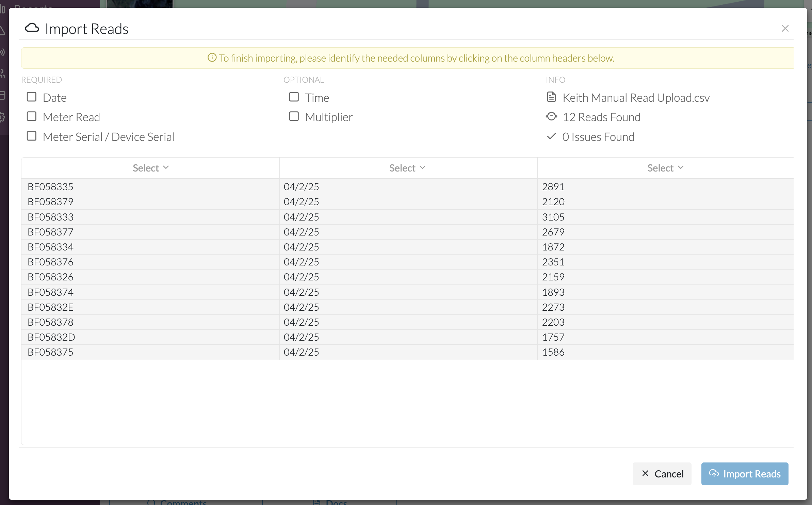Click the cloud icon beside Import Reads title
Viewport: 812px width, 505px height.
32,28
